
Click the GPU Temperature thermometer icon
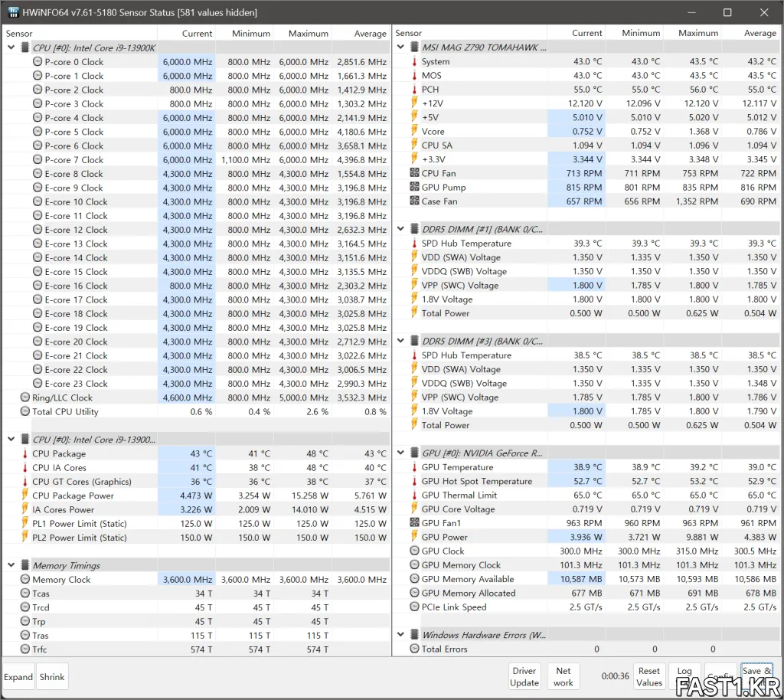point(414,467)
